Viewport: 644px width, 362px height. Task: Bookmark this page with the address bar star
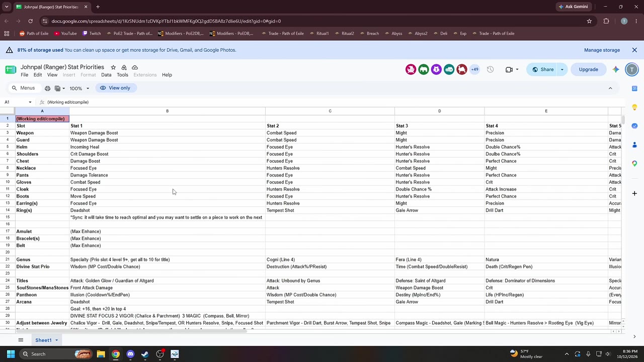coord(589,21)
